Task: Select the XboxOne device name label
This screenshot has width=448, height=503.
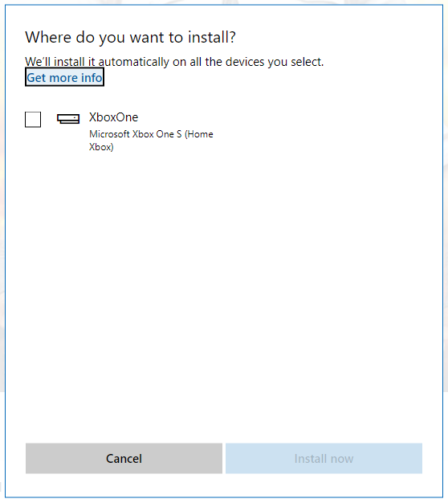Action: [113, 117]
